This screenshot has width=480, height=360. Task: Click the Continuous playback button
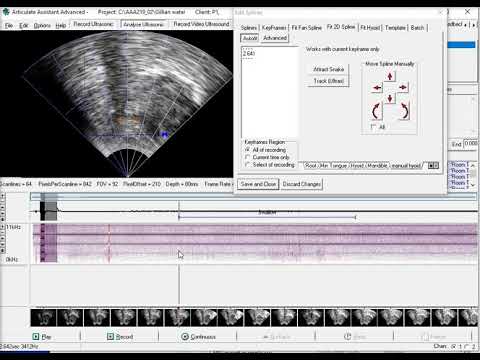click(x=198, y=336)
